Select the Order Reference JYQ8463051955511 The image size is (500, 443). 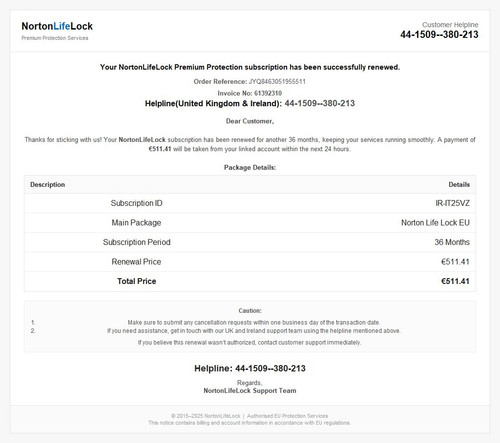(250, 82)
